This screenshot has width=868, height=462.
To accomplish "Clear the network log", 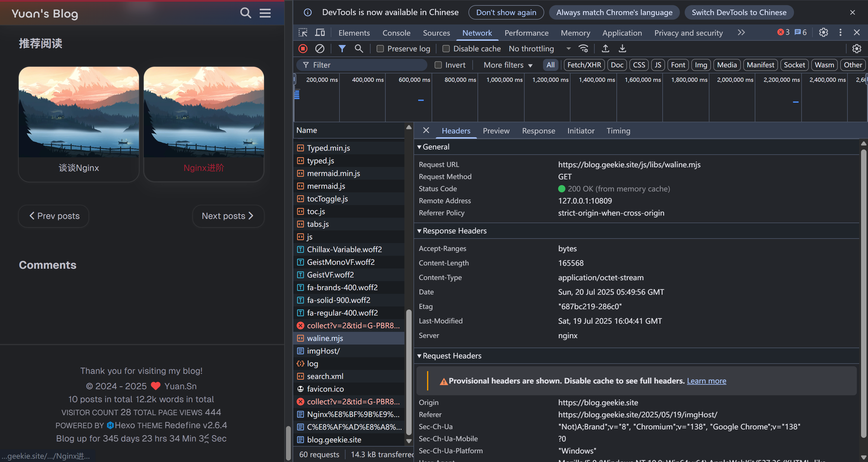I will point(320,49).
